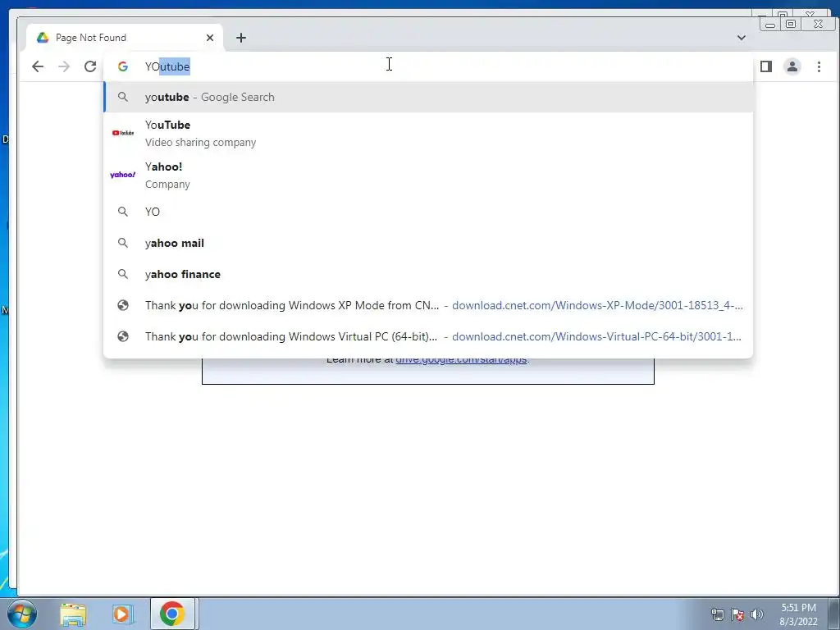Open Windows Explorer from taskbar

coord(73,614)
